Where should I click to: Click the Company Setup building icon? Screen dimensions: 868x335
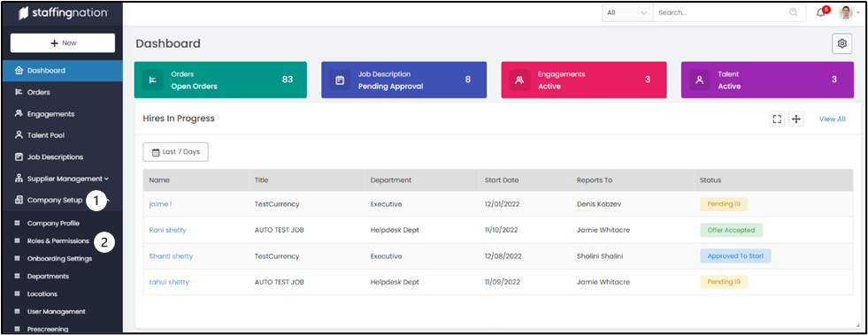pyautogui.click(x=19, y=200)
